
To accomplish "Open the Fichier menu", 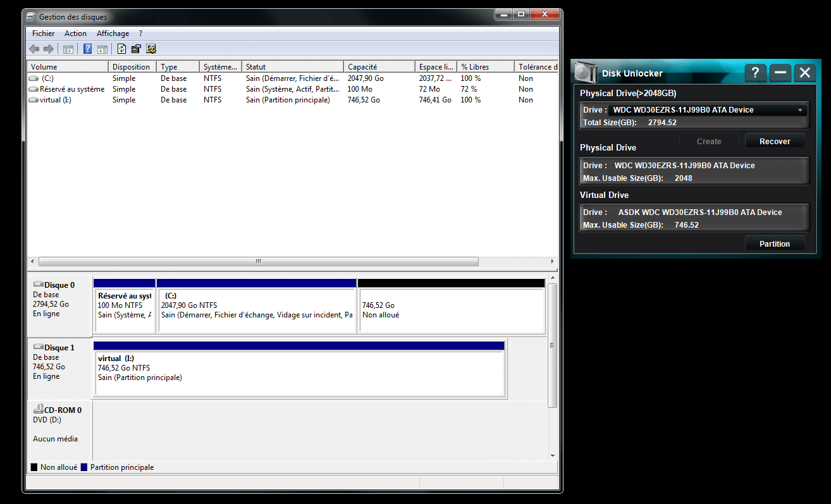I will (44, 34).
